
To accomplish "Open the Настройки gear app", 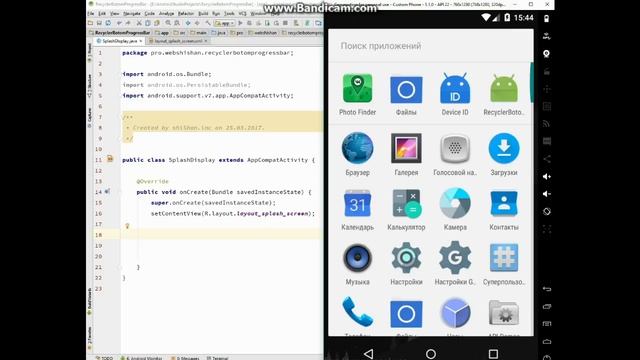I will 406,264.
